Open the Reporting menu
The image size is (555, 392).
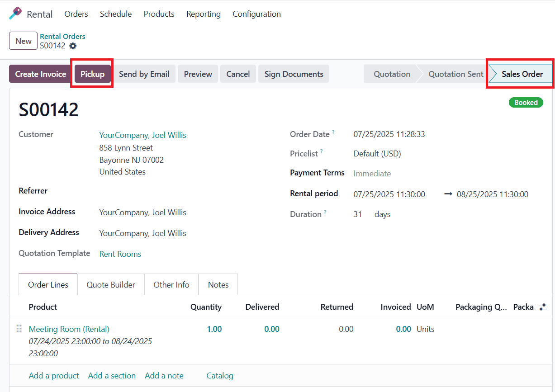[x=204, y=14]
